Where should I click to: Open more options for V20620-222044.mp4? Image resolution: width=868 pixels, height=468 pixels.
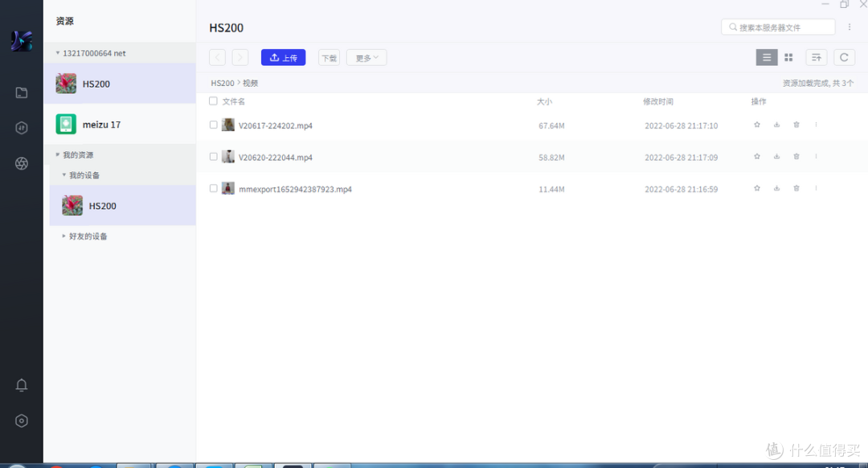tap(816, 156)
